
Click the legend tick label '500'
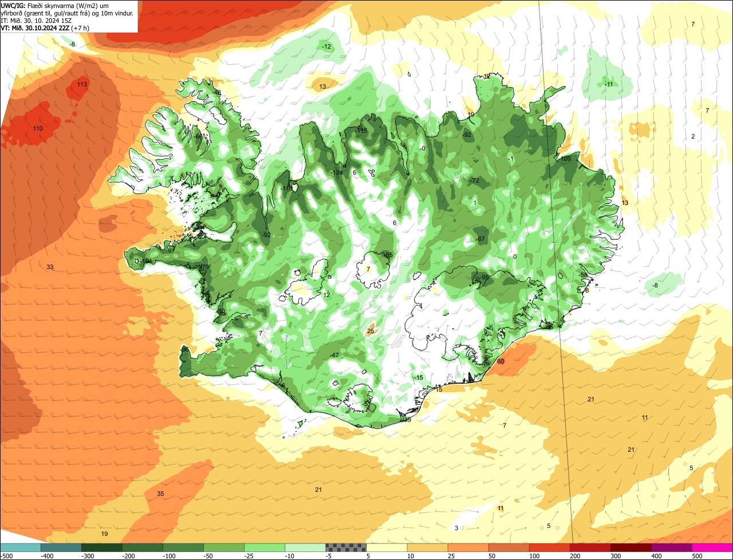click(x=697, y=556)
